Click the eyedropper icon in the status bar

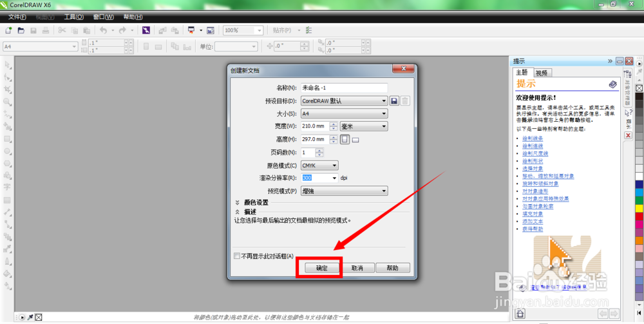[x=30, y=317]
